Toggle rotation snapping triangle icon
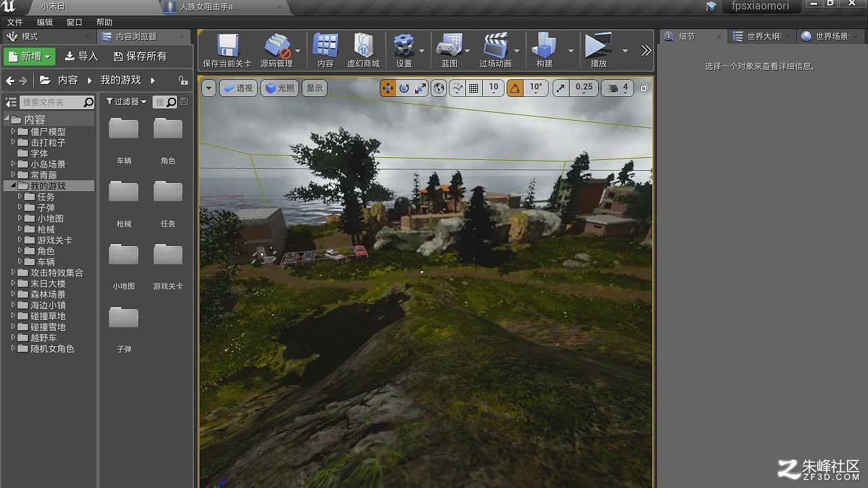Image resolution: width=868 pixels, height=488 pixels. [515, 88]
